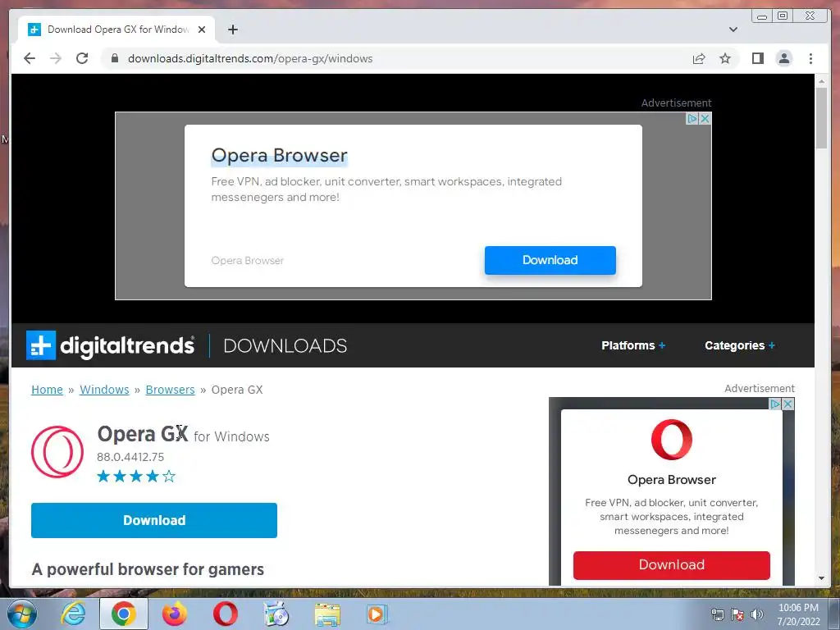Viewport: 840px width, 630px height.
Task: Click the taskbar clock showing 10:06 PM
Action: [x=798, y=614]
